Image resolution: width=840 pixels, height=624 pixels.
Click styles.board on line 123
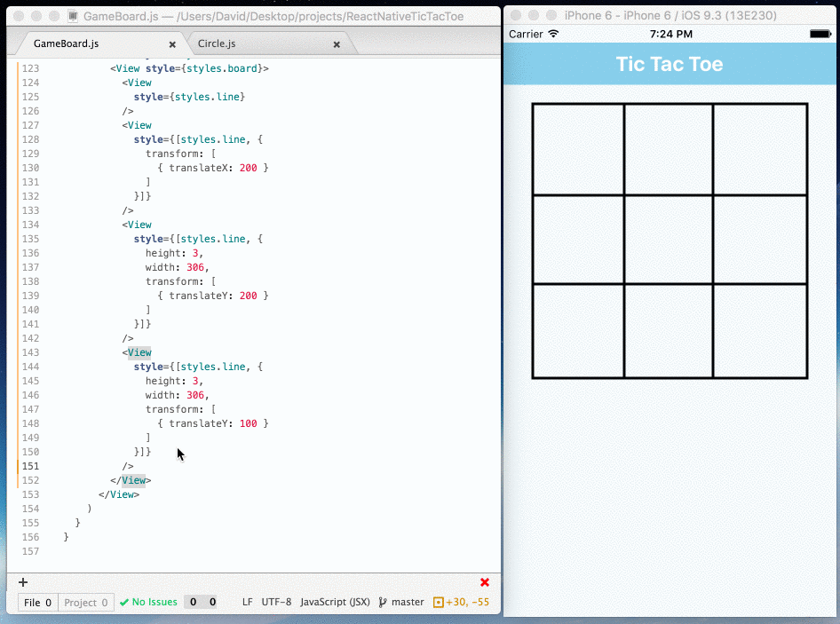tap(222, 68)
